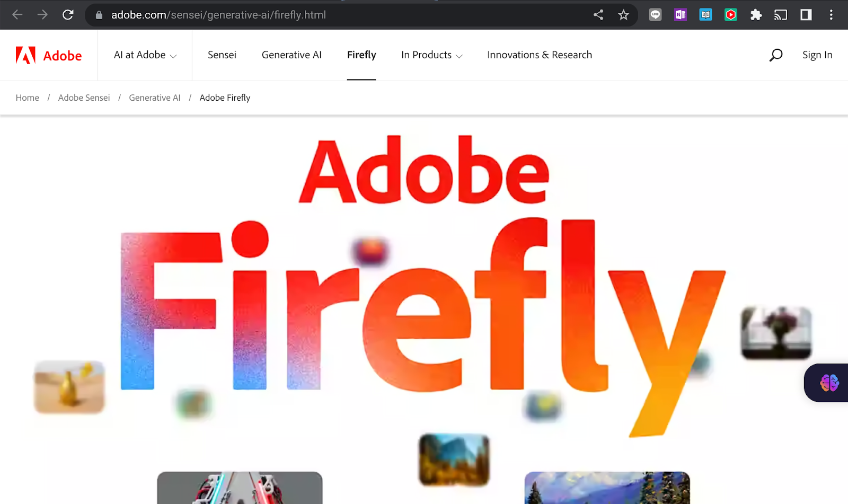Open the Generative AI nav tab

pyautogui.click(x=291, y=55)
